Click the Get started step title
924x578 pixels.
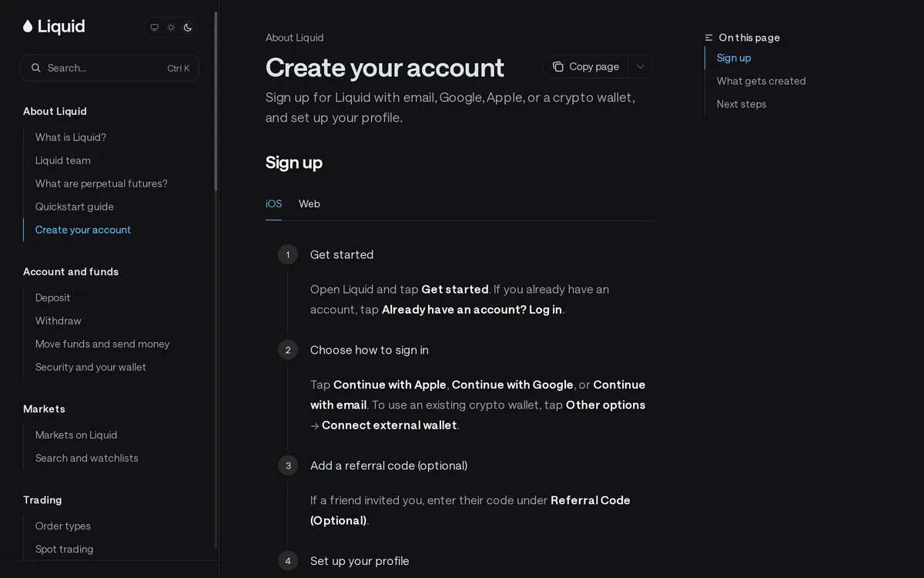tap(342, 254)
